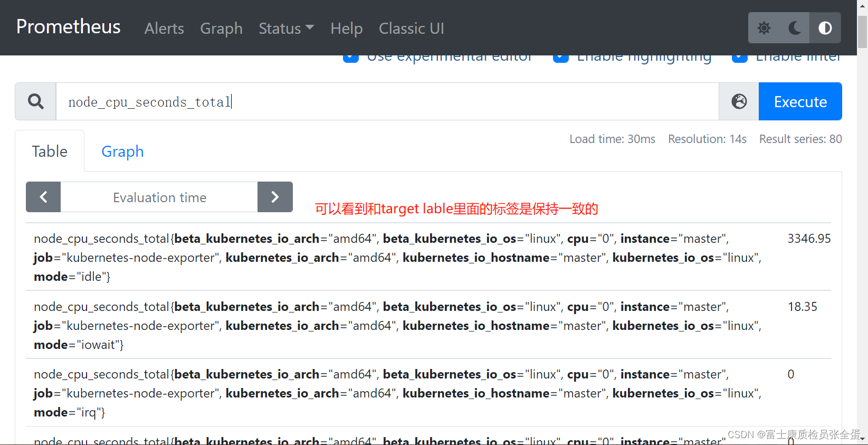Click the search magnifier icon

click(x=36, y=101)
